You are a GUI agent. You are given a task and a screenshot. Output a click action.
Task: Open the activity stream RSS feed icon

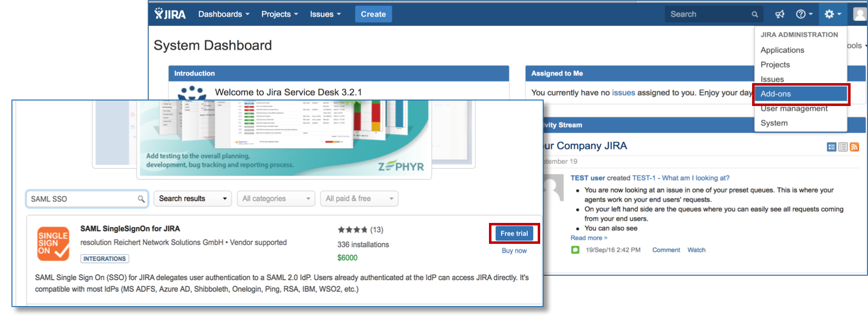click(x=855, y=147)
